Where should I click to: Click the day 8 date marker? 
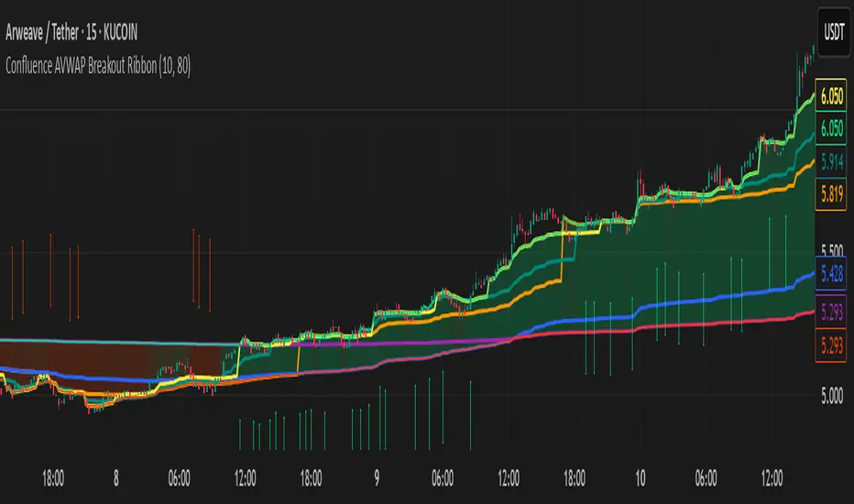point(116,478)
